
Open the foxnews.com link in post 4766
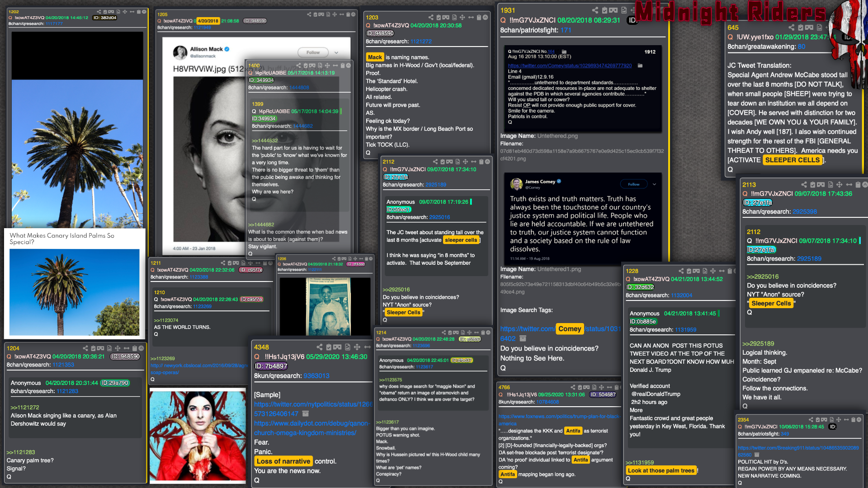[559, 420]
